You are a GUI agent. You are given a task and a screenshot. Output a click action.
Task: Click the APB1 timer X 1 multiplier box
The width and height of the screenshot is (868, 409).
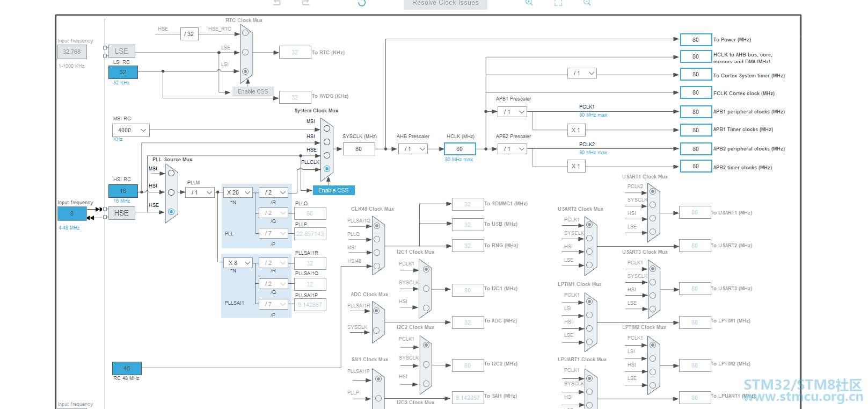[x=576, y=130]
